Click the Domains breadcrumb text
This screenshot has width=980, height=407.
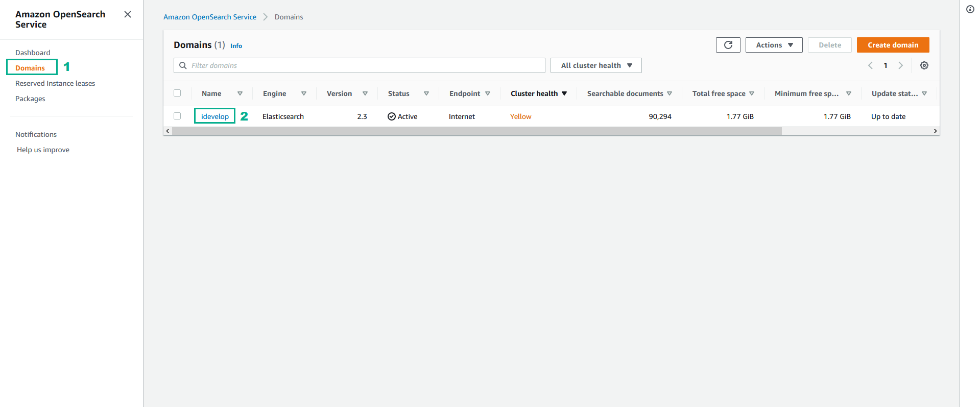[x=289, y=17]
